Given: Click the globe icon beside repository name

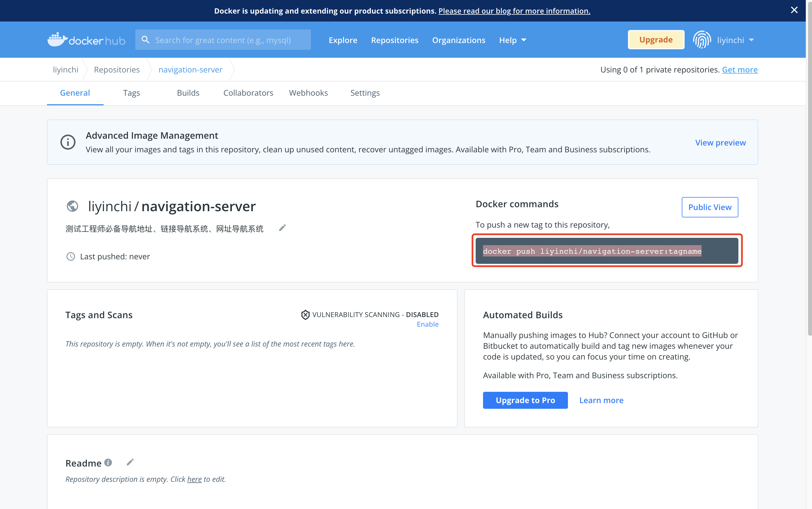Looking at the screenshot, I should [x=72, y=206].
